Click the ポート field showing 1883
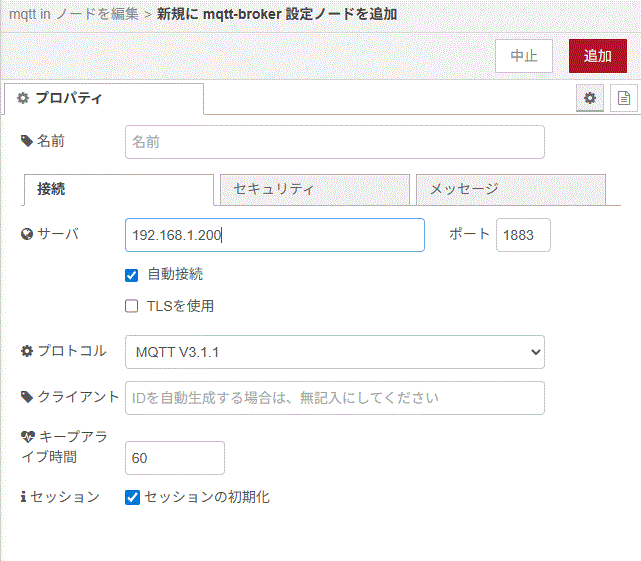The width and height of the screenshot is (641, 561). [x=522, y=235]
